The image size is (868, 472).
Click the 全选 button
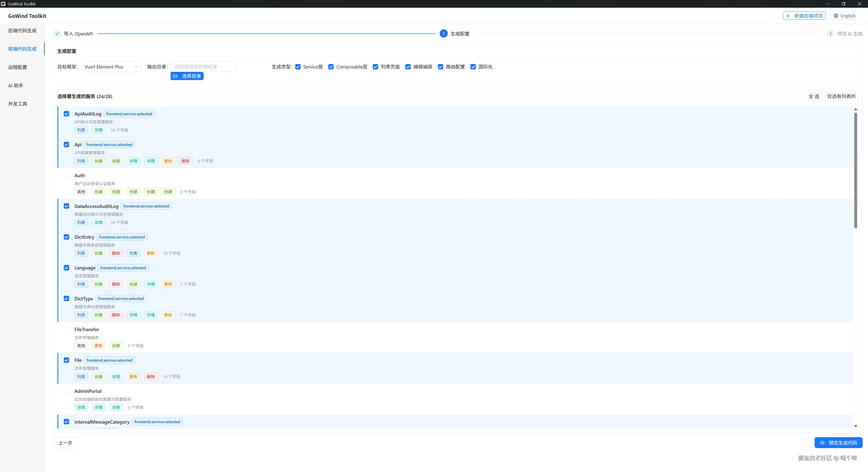(x=814, y=96)
